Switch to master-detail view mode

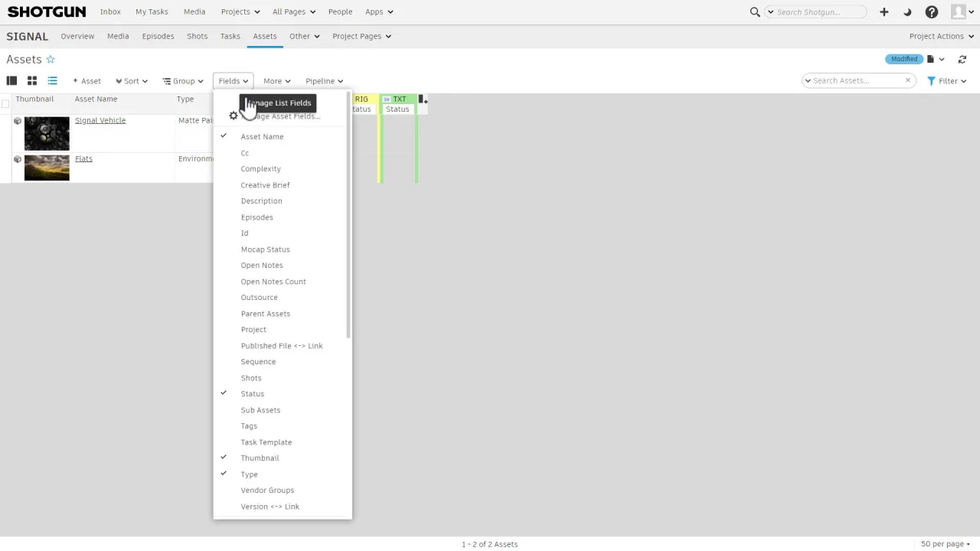coord(11,80)
